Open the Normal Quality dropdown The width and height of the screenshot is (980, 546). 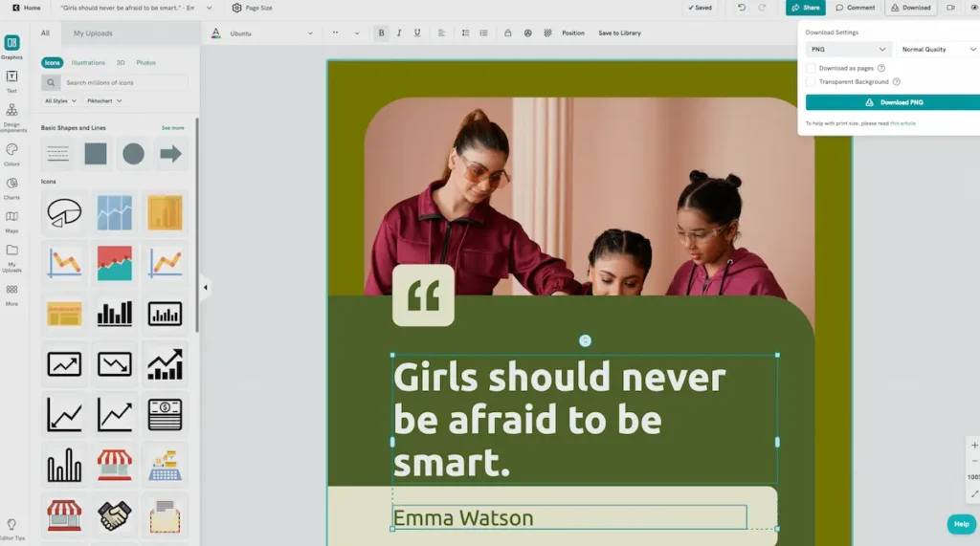(x=938, y=50)
